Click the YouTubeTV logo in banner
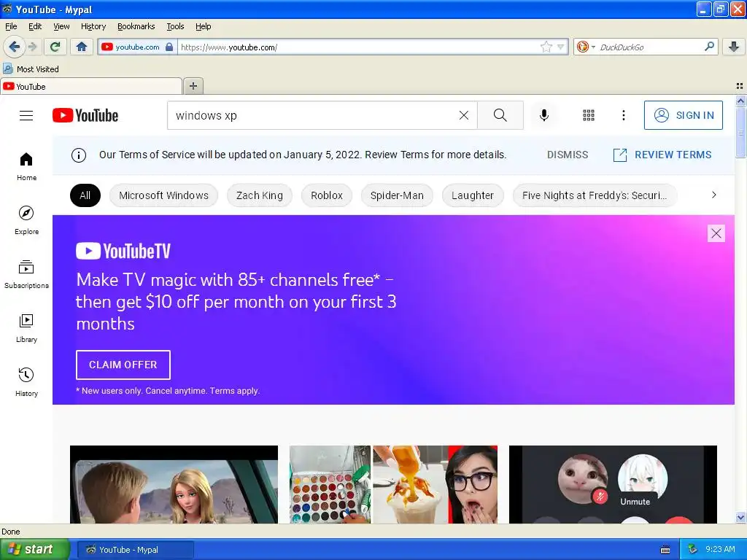 [123, 251]
